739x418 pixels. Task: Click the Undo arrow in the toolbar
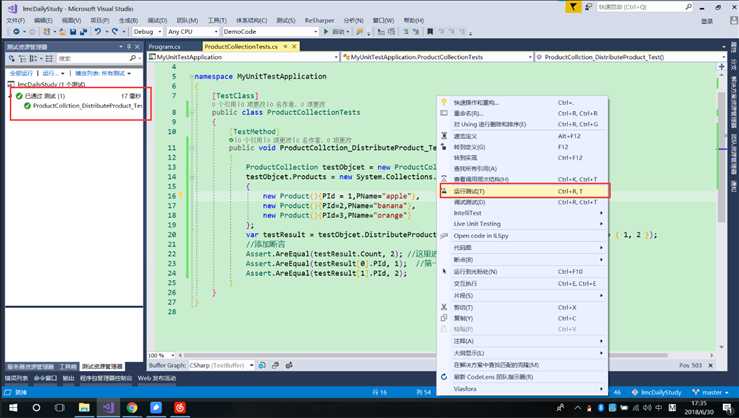pyautogui.click(x=98, y=32)
